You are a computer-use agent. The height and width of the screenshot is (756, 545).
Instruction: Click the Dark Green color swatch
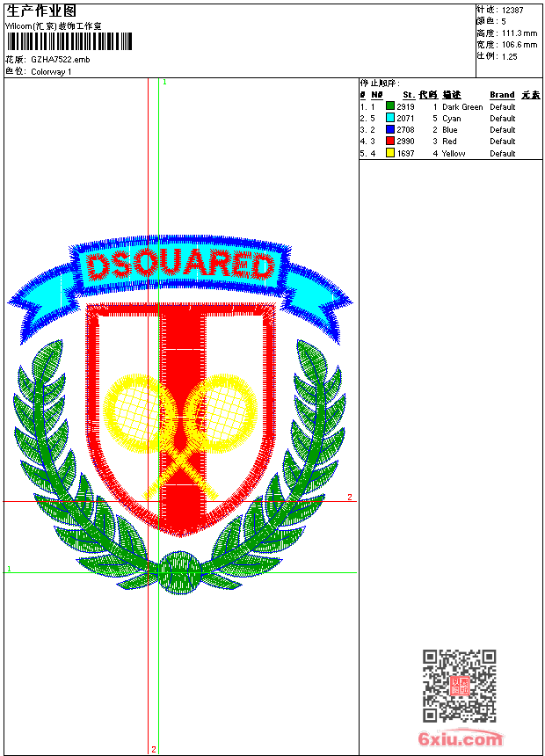(x=390, y=106)
